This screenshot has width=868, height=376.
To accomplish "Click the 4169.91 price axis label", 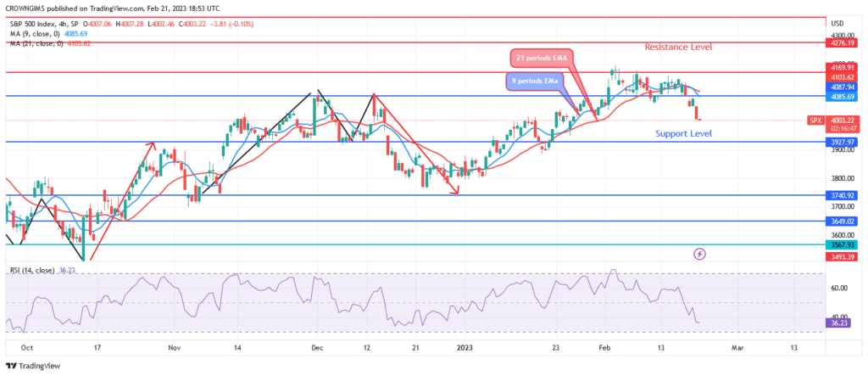I will tap(843, 67).
